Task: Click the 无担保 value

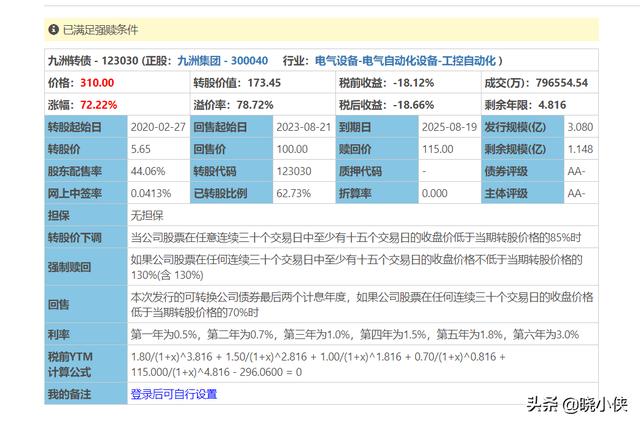Action: point(147,215)
